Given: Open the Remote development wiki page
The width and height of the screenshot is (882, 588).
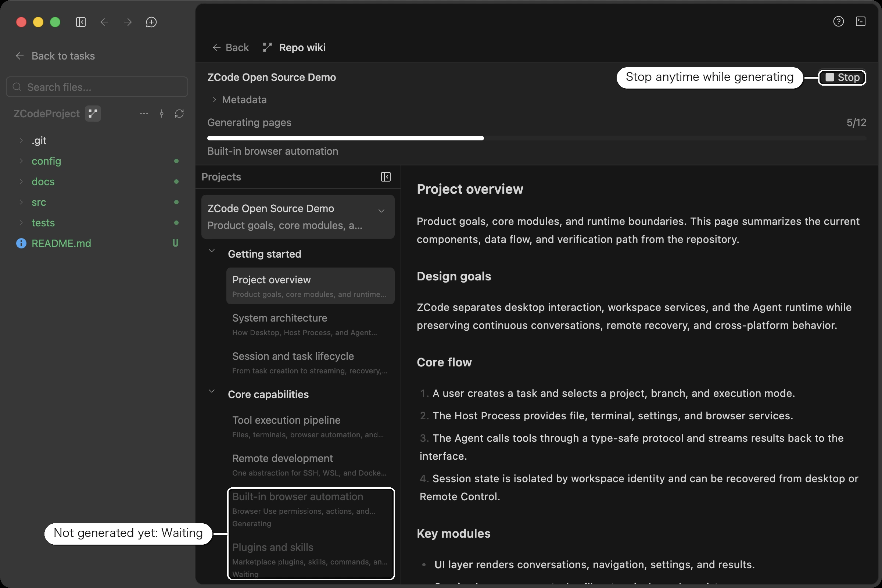Looking at the screenshot, I should [311, 465].
